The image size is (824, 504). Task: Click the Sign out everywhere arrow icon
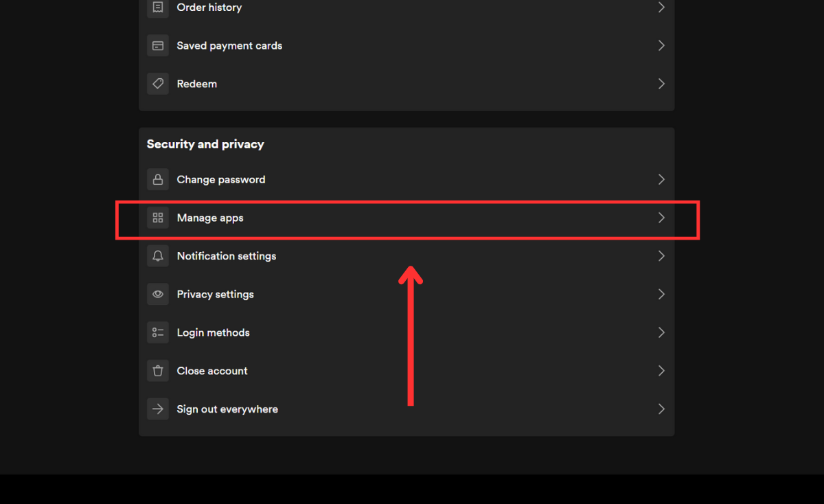tap(158, 409)
